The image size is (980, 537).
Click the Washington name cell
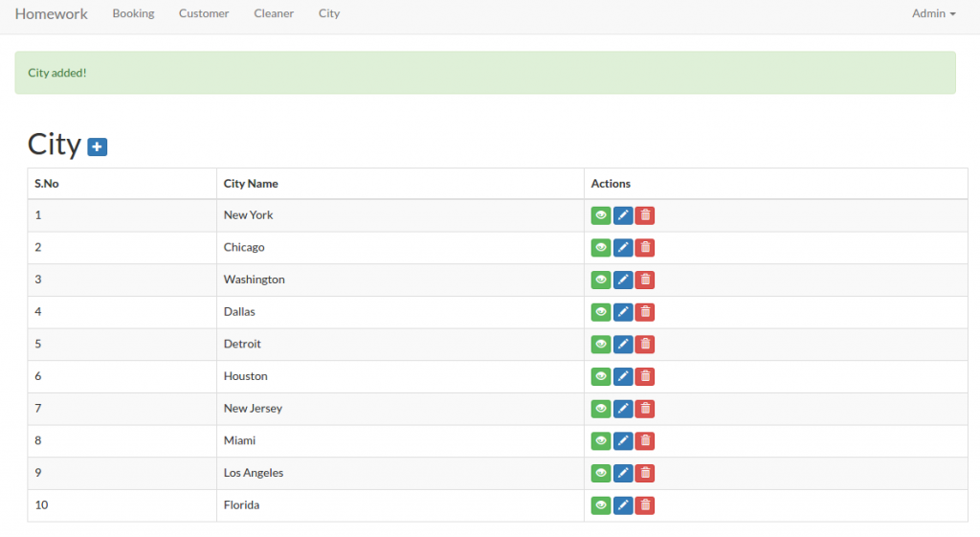(400, 280)
